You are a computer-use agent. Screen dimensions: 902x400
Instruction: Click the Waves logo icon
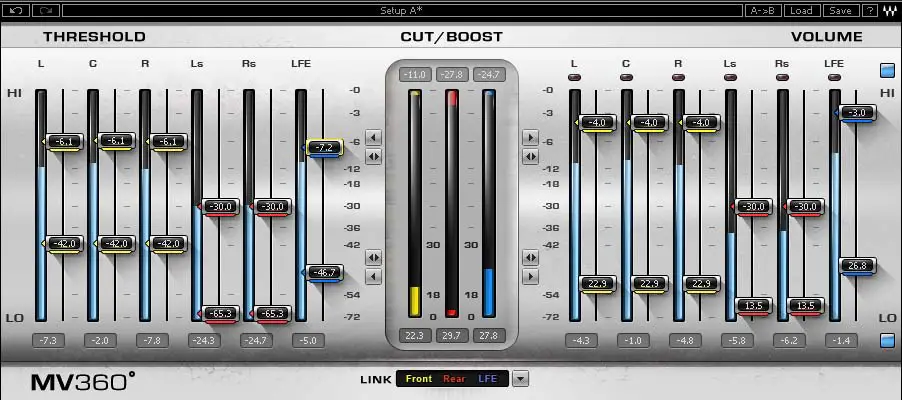(889, 10)
